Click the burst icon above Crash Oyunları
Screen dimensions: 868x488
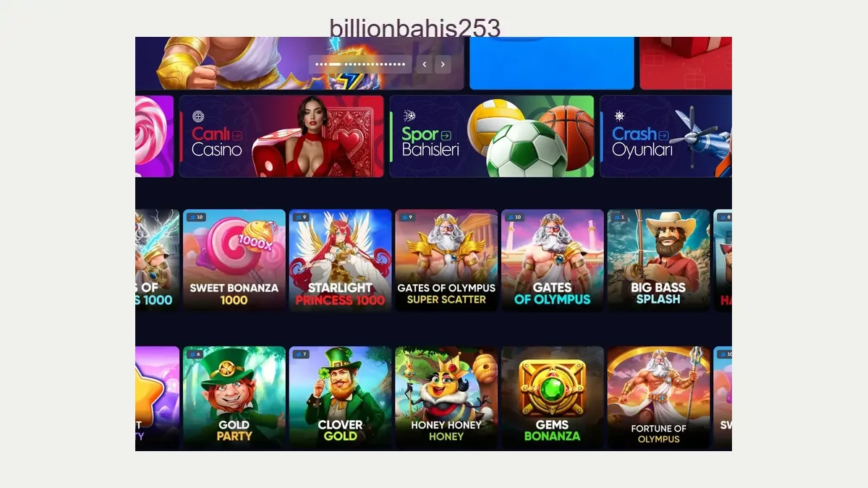pyautogui.click(x=619, y=116)
